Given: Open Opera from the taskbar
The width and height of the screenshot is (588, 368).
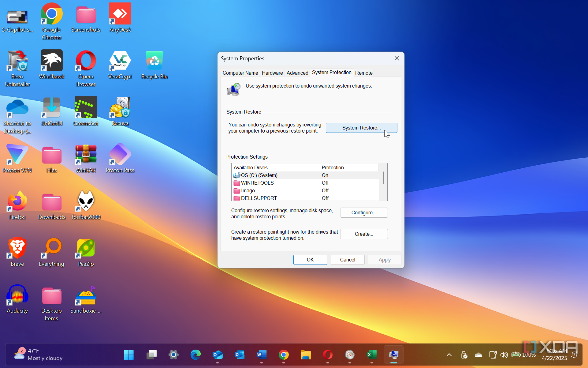Looking at the screenshot, I should 327,355.
